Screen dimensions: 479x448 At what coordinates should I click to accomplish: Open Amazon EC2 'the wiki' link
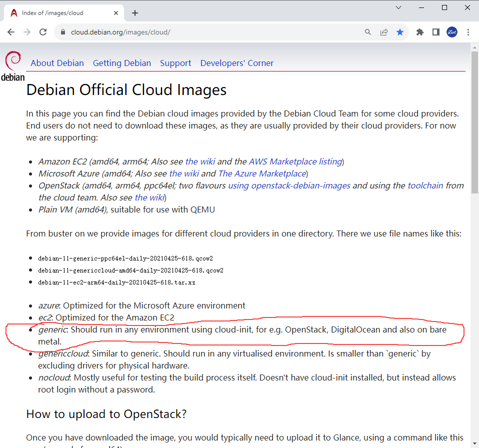pos(200,161)
